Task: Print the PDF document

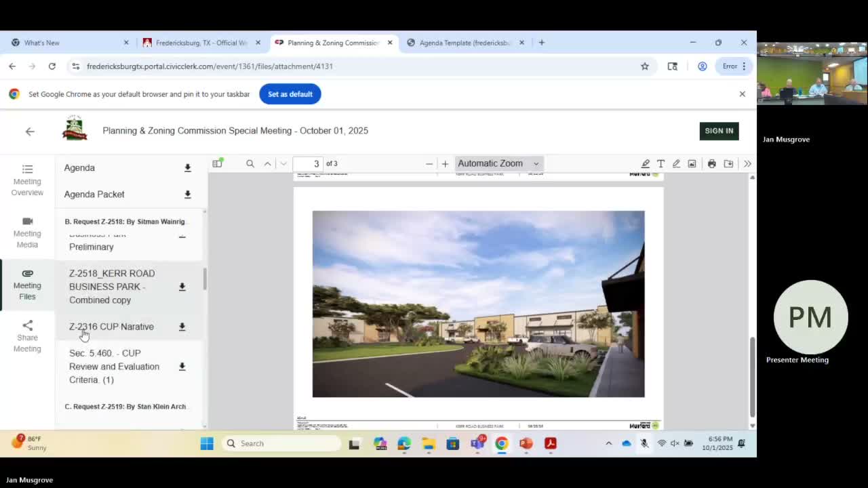Action: pyautogui.click(x=711, y=163)
